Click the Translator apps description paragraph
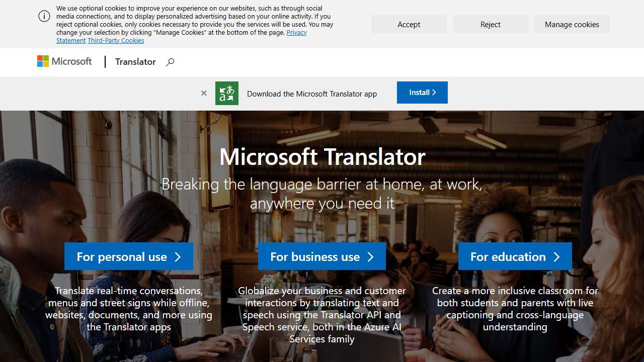Screen dimensions: 644x362 pos(128,309)
